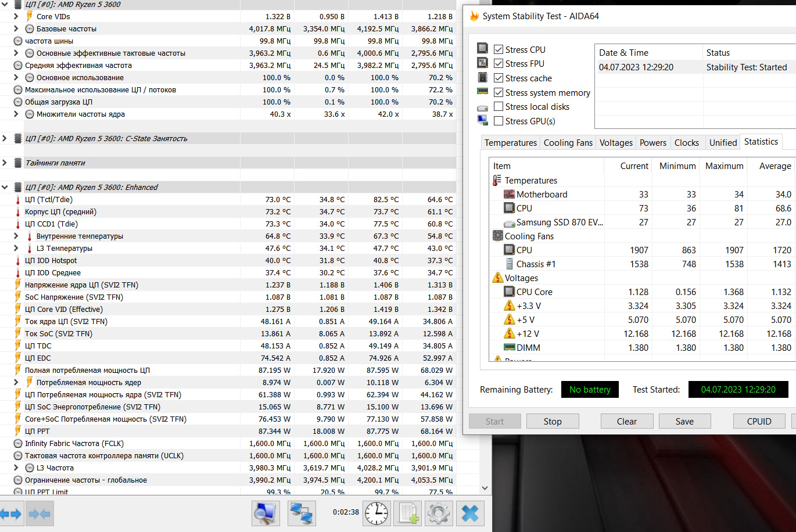The image size is (796, 532).
Task: Click the clock icon beside Infinity Fabric Частота (FCLK)
Action: pyautogui.click(x=18, y=443)
